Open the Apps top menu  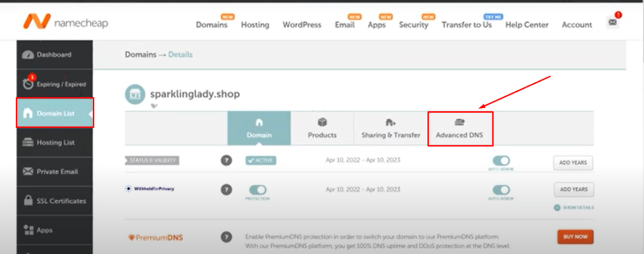[377, 25]
